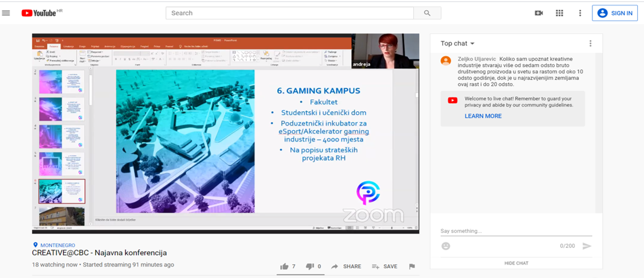Click the search magnifier button
The height and width of the screenshot is (278, 644).
tap(427, 13)
